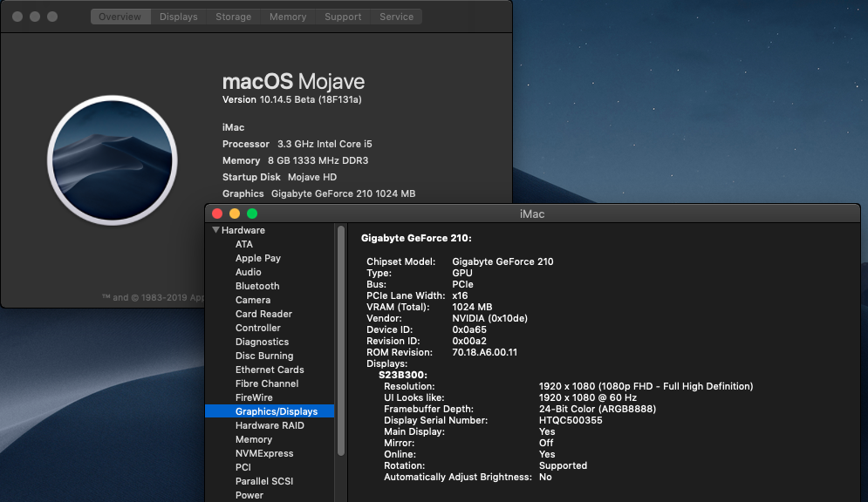
Task: Select Disc Burning in the sidebar
Action: click(264, 356)
